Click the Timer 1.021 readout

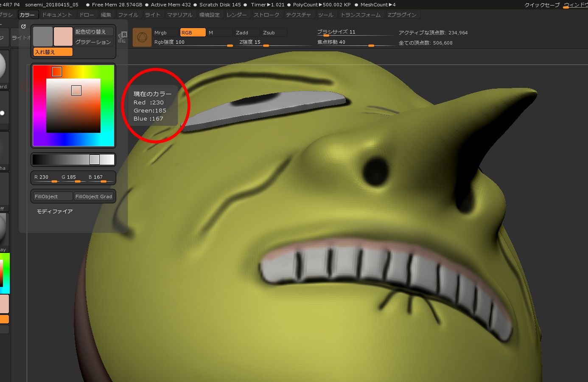(268, 5)
